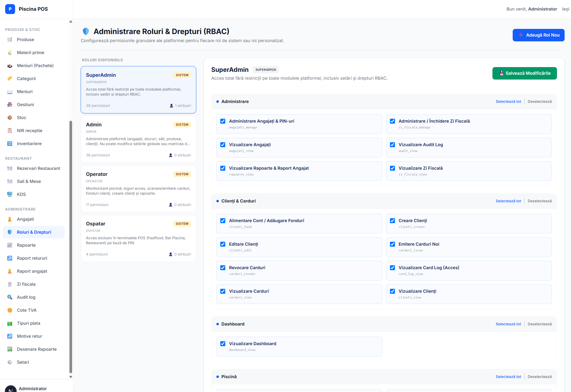This screenshot has height=392, width=571.
Task: Click the Setari gear icon
Action: [x=10, y=362]
